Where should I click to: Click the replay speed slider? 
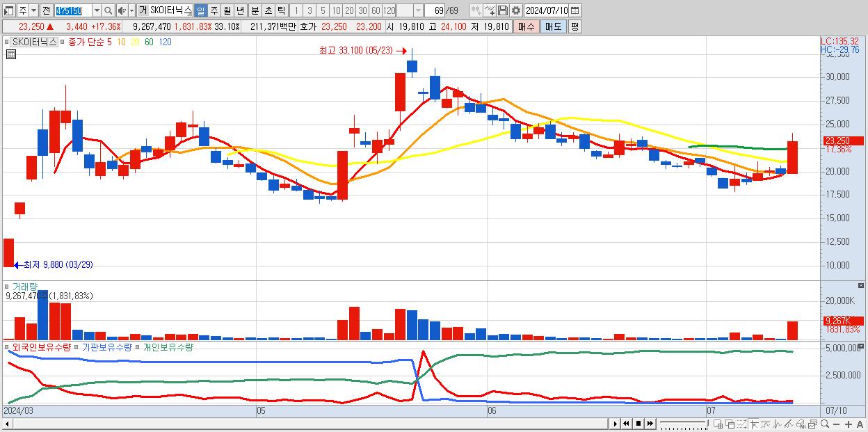(x=684, y=424)
